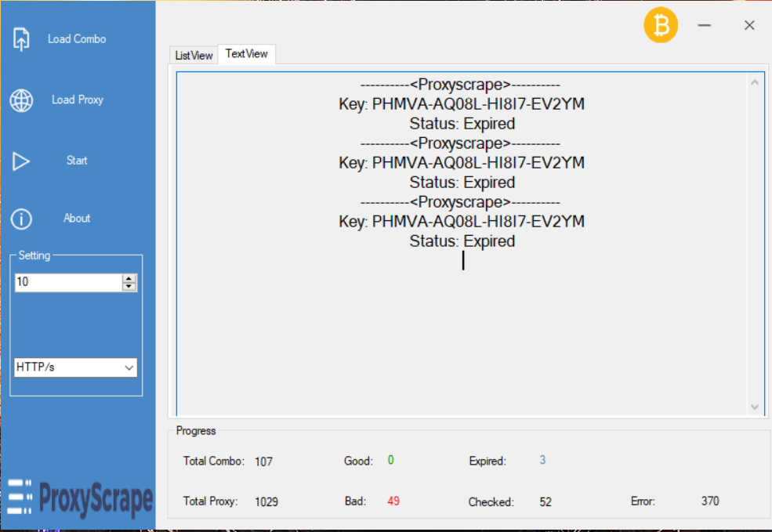
Task: Click the About label button
Action: click(77, 218)
